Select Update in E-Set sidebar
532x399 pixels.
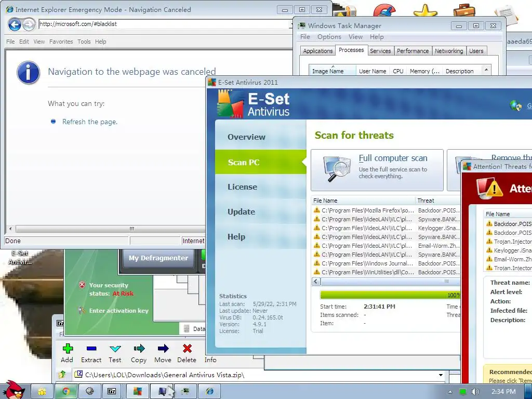pyautogui.click(x=261, y=212)
